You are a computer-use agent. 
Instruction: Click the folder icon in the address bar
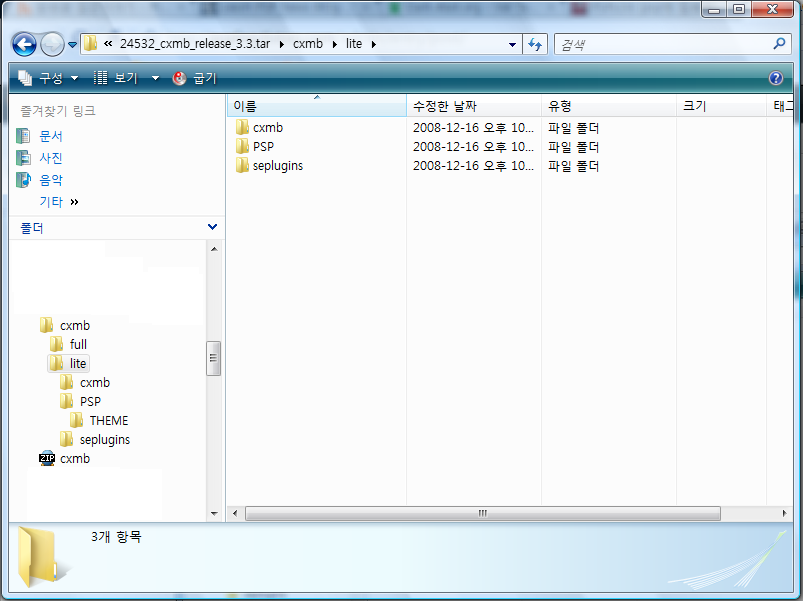tap(90, 44)
